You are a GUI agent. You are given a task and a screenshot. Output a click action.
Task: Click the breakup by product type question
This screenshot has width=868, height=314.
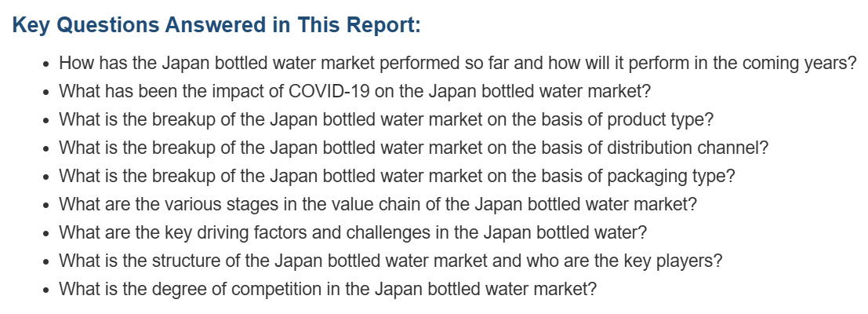tap(387, 119)
